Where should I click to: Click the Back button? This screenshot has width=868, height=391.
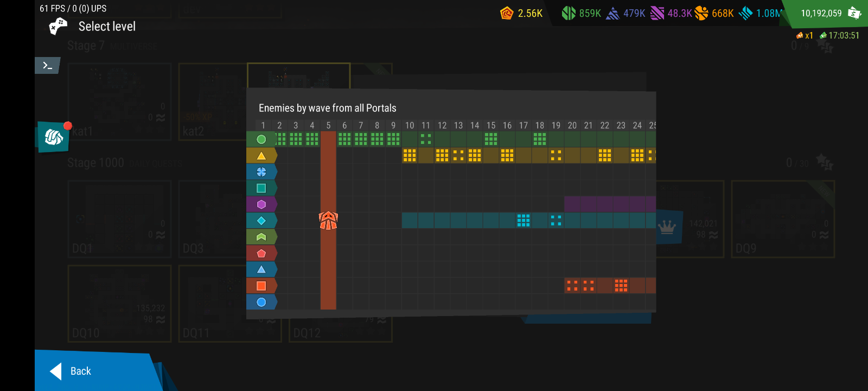(x=81, y=371)
